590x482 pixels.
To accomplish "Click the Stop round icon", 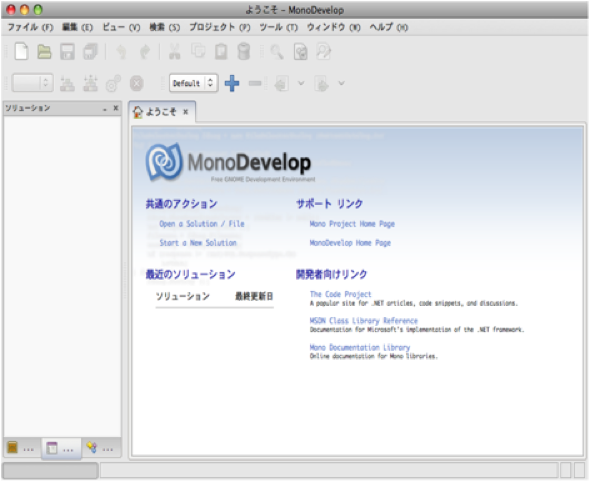I will coord(137,83).
